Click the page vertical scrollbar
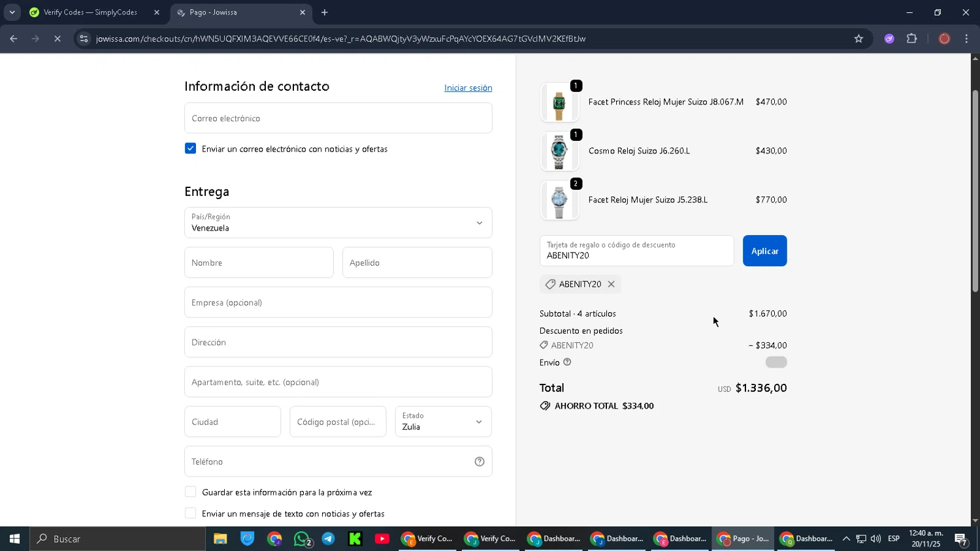The image size is (980, 551). coord(975,190)
